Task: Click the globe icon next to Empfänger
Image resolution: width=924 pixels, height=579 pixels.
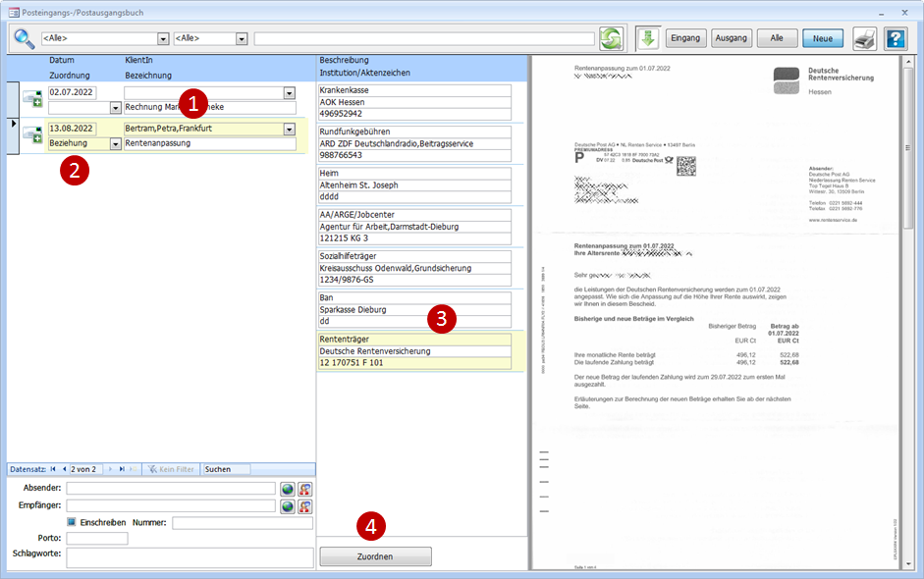Action: (287, 506)
